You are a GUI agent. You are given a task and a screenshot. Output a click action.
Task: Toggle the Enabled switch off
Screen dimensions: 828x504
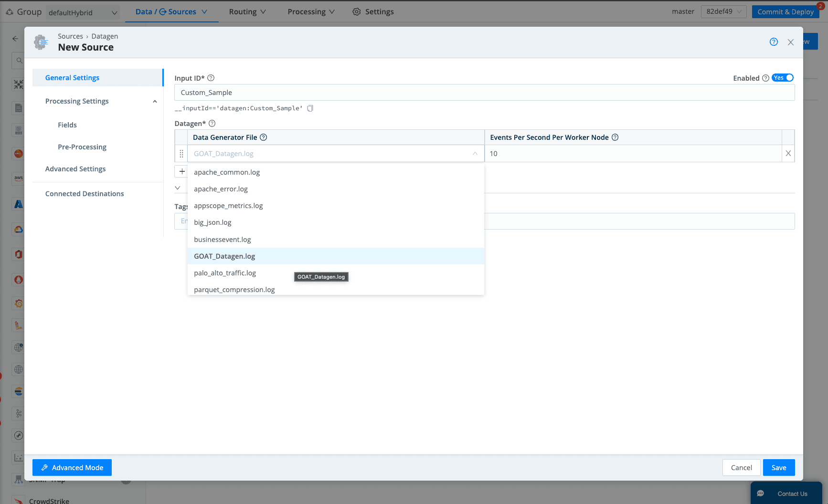pos(783,78)
